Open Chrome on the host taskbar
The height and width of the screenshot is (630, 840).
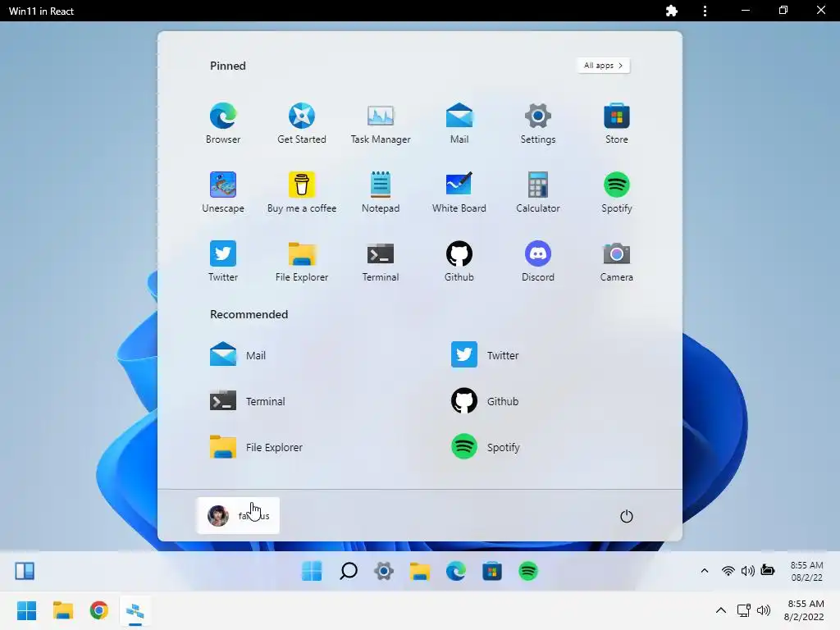[x=99, y=610]
